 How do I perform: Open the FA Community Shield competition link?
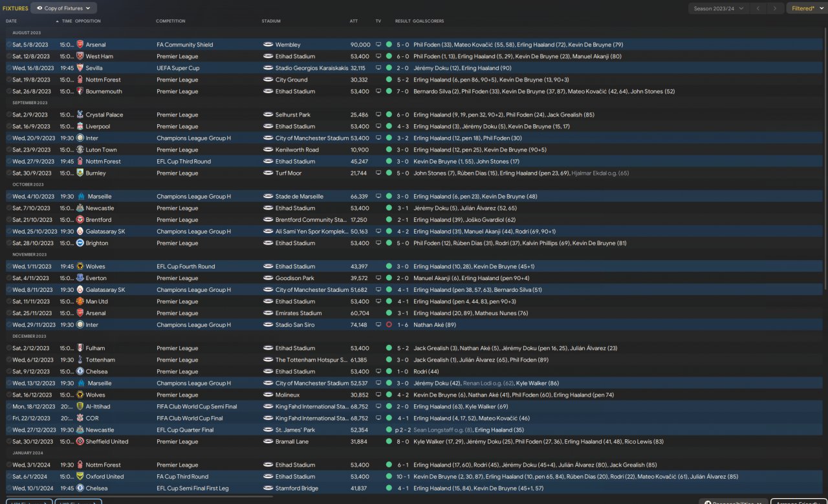[x=184, y=45]
